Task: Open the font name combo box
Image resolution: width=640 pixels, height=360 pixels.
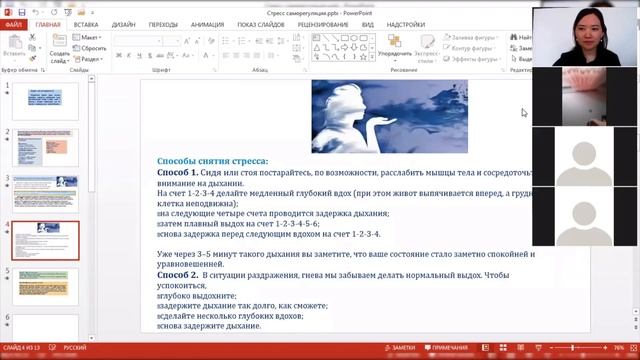Action: 138,41
